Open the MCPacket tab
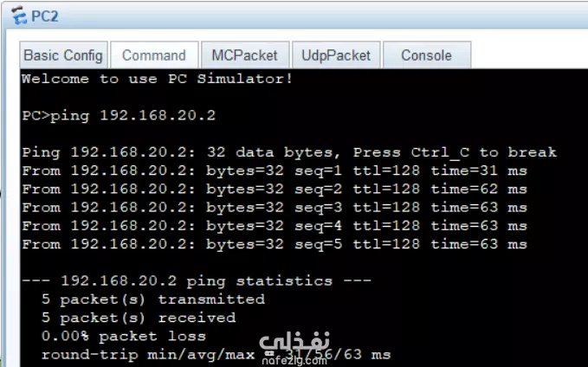The height and width of the screenshot is (367, 588). click(244, 55)
